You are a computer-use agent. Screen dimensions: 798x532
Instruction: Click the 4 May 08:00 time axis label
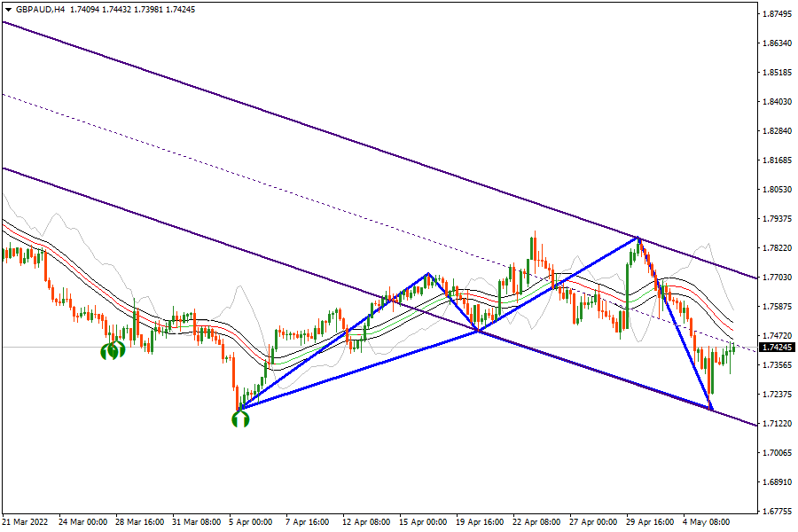(x=705, y=522)
